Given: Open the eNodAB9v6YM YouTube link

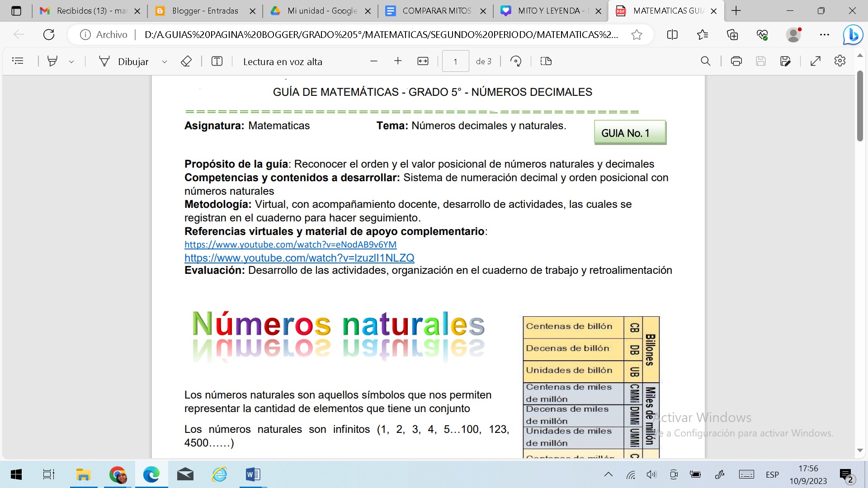Looking at the screenshot, I should [290, 244].
